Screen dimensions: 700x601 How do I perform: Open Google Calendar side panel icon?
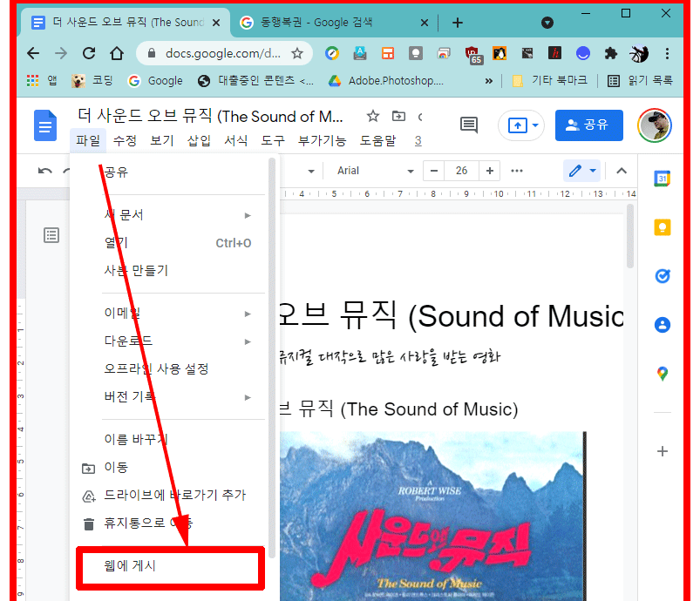click(x=662, y=179)
